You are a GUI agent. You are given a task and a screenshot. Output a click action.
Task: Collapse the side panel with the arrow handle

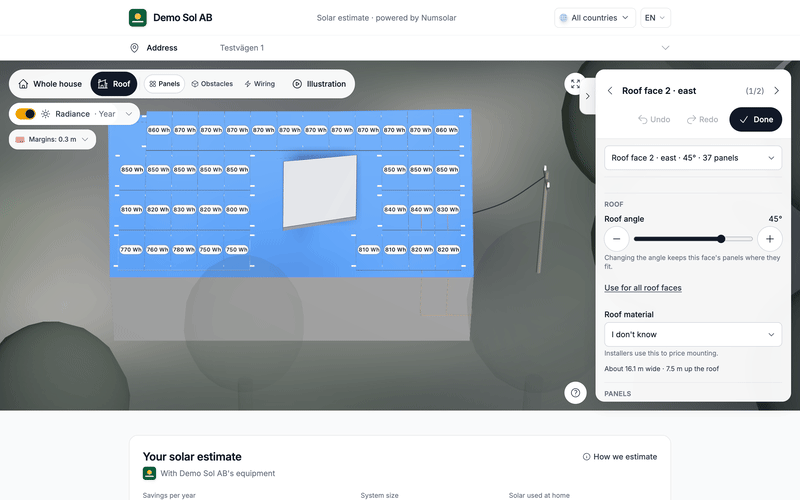(x=587, y=96)
